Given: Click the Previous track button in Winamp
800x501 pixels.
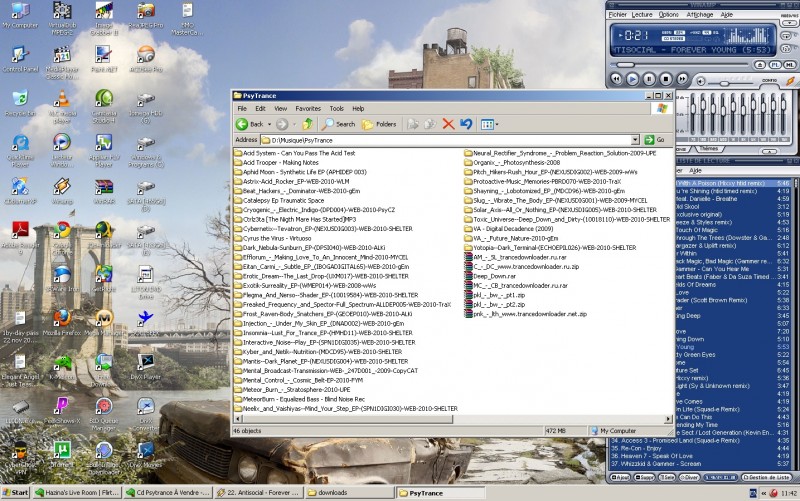Looking at the screenshot, I should tap(616, 79).
